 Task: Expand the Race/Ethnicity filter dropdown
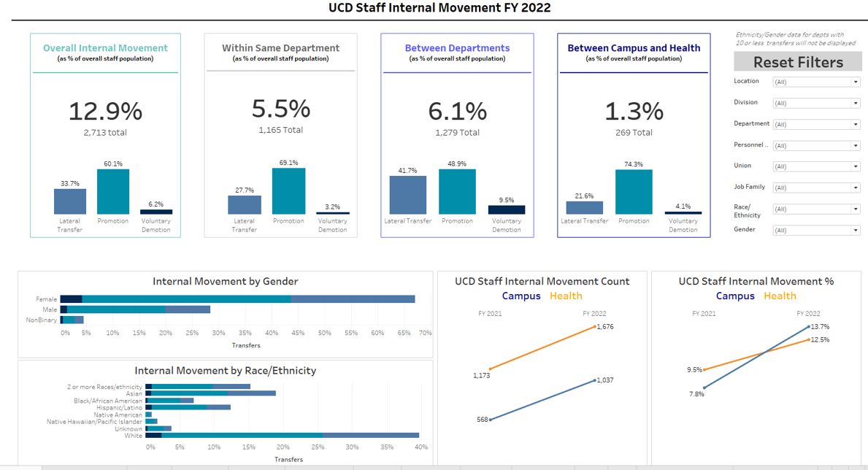pyautogui.click(x=816, y=209)
